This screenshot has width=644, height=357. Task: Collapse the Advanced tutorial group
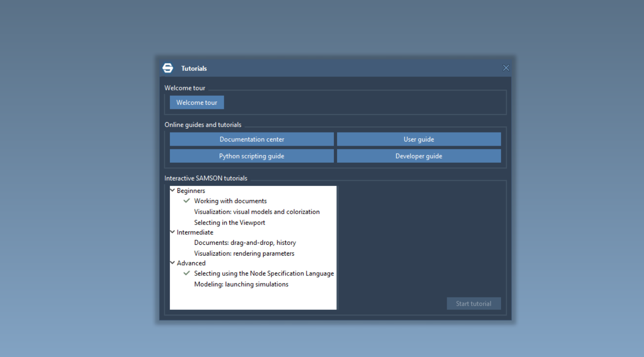coord(173,263)
